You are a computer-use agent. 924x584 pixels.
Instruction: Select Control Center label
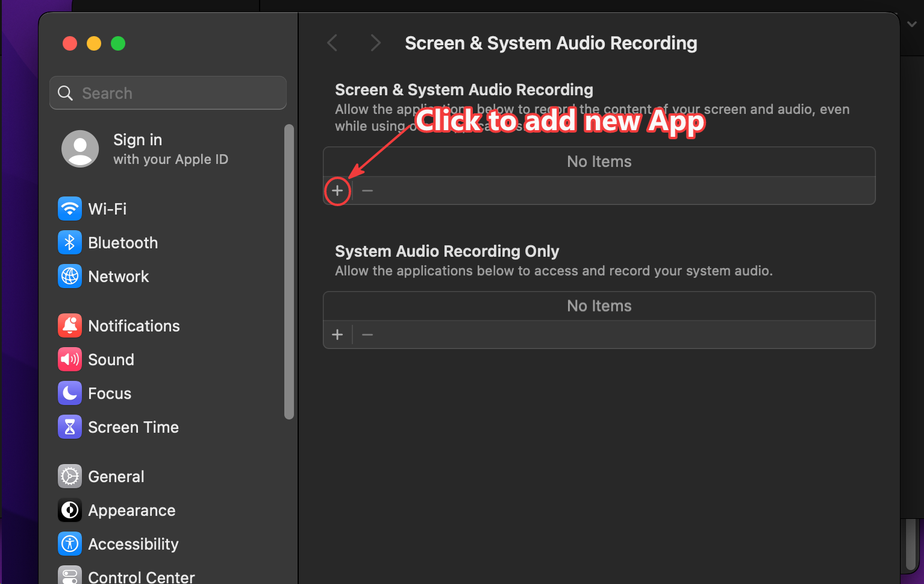[142, 577]
